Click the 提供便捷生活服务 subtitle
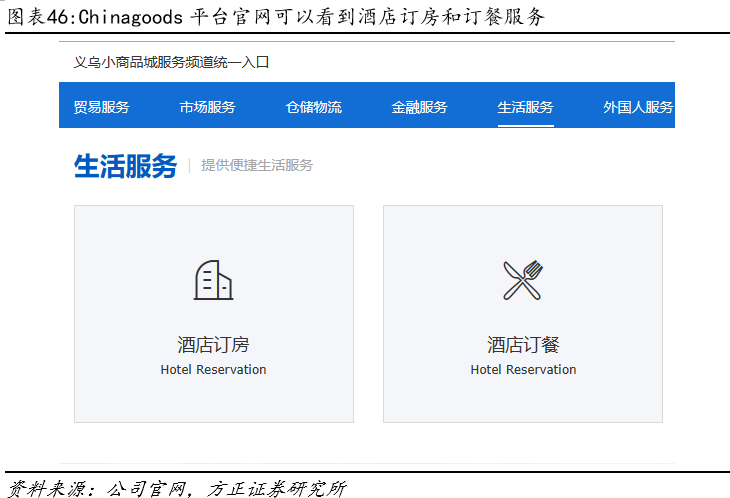730x498 pixels. (x=257, y=165)
